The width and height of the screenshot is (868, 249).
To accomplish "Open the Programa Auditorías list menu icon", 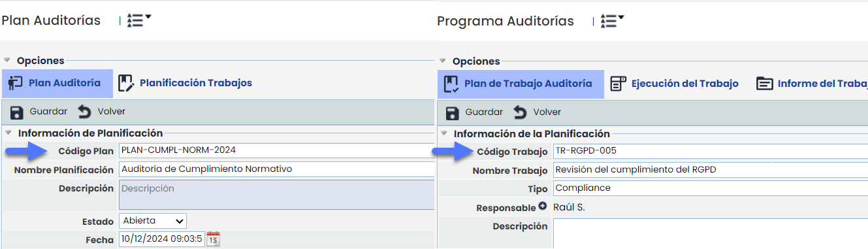I will pyautogui.click(x=612, y=21).
